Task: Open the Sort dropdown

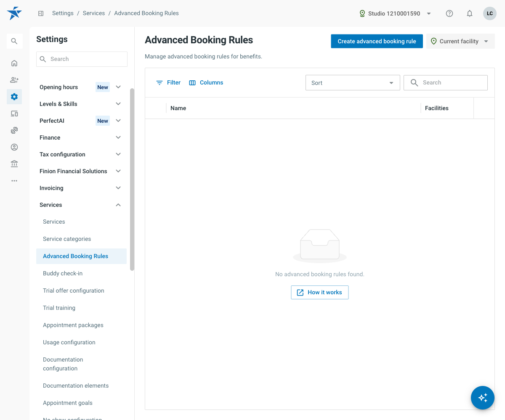Action: tap(353, 83)
